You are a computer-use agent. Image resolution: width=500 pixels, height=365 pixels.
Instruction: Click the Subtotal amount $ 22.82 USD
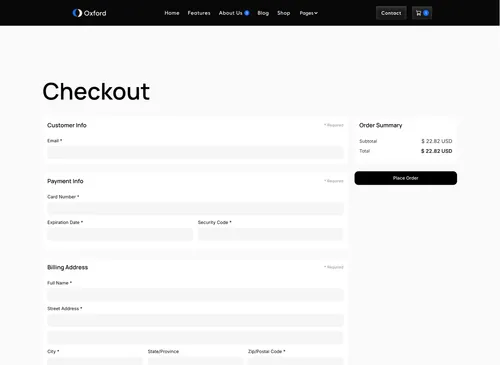pos(437,141)
